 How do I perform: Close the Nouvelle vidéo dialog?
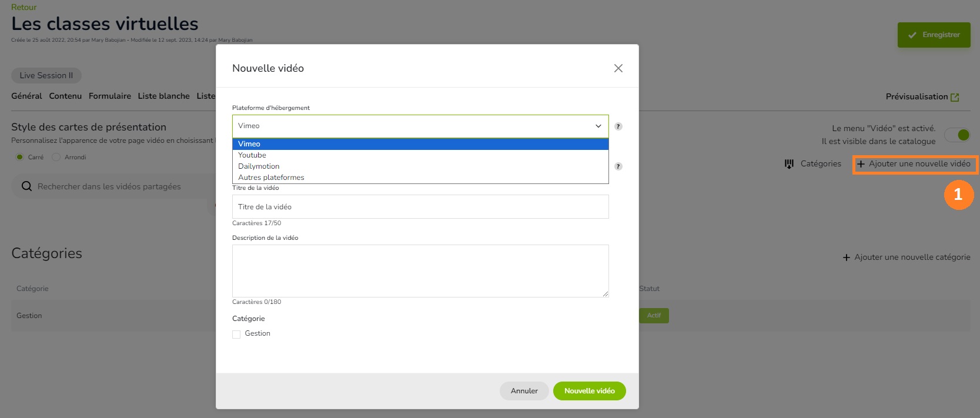[x=618, y=68]
